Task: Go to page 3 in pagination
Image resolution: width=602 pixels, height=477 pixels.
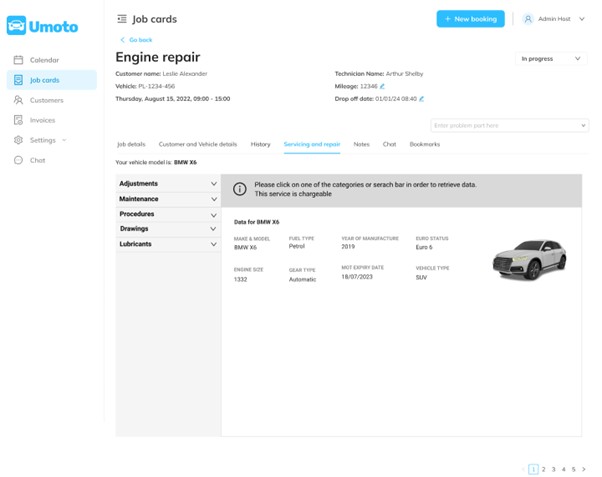Action: [553, 469]
